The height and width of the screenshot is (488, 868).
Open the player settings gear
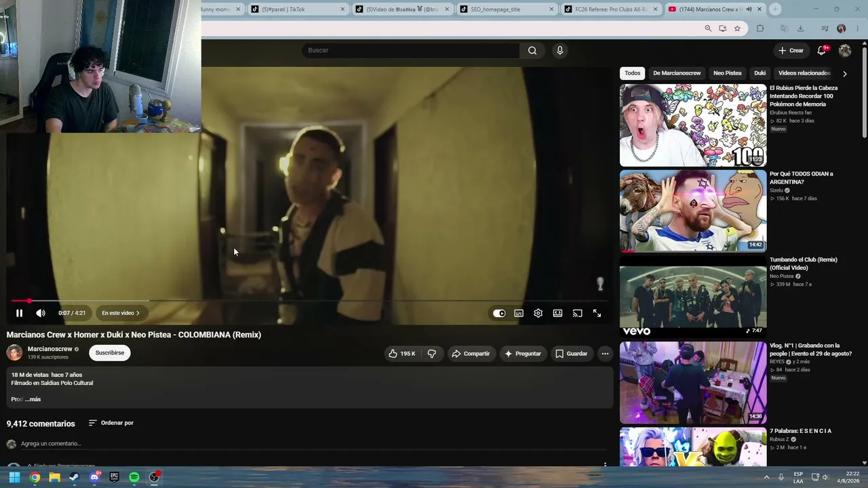click(x=538, y=313)
